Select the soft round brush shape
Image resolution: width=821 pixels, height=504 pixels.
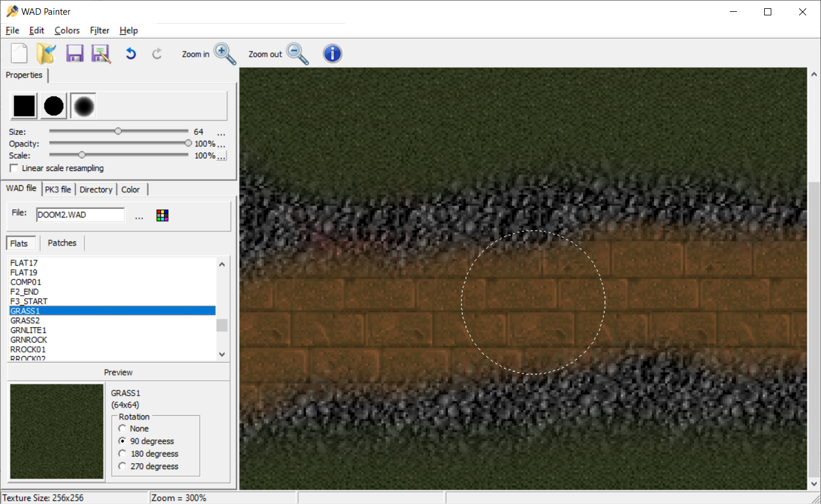[83, 105]
